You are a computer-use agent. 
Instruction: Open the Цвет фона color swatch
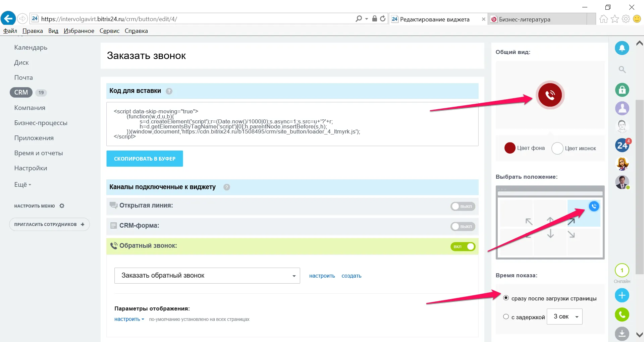pos(509,148)
